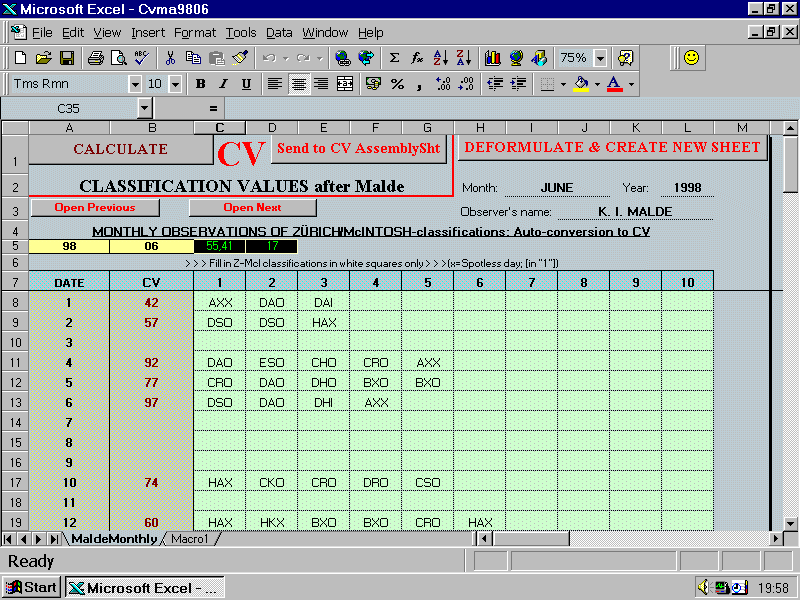Toggle Bold formatting
800x600 pixels.
(200, 84)
